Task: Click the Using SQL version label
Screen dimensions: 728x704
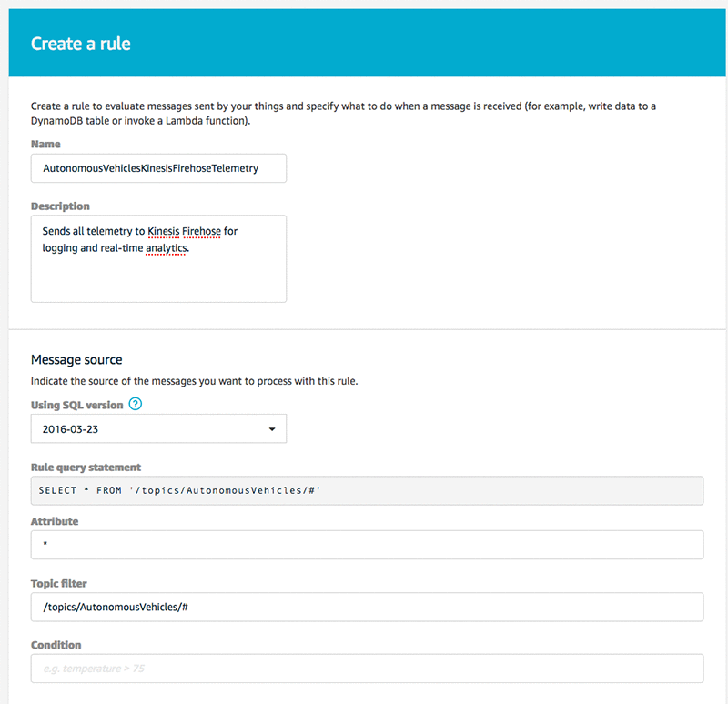Action: 77,405
